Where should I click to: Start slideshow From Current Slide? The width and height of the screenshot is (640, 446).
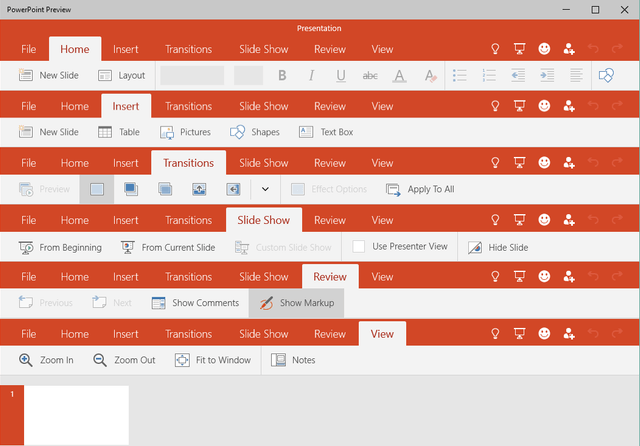click(168, 248)
